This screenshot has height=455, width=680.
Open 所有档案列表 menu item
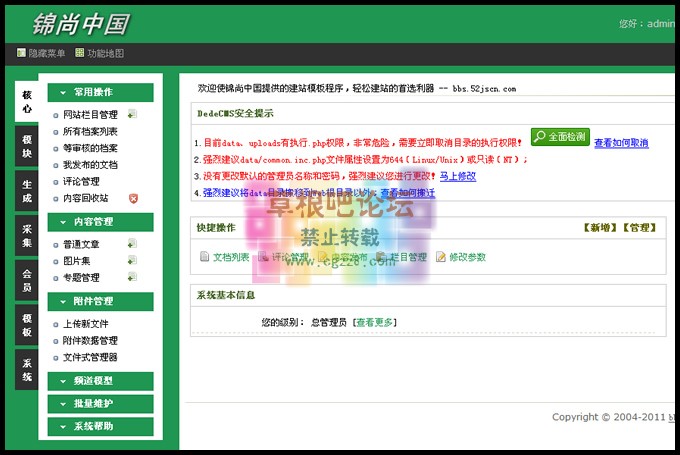[90, 131]
